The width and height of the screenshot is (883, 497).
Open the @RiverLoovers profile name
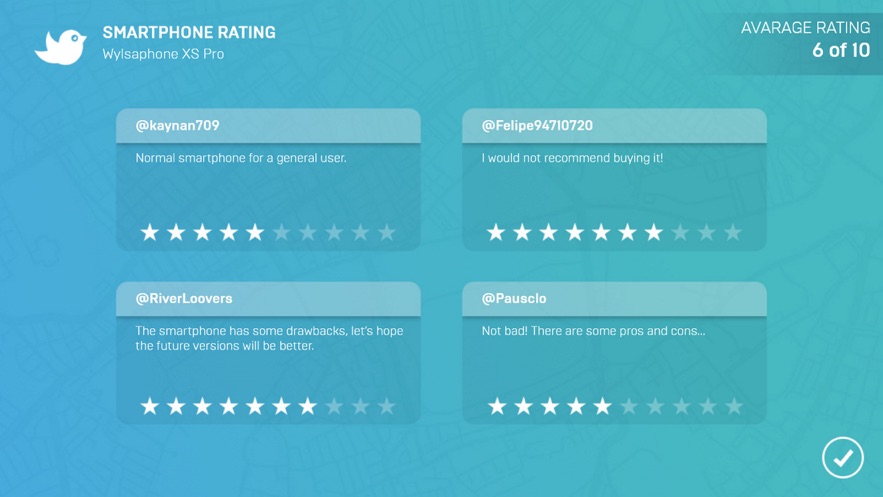coord(184,298)
